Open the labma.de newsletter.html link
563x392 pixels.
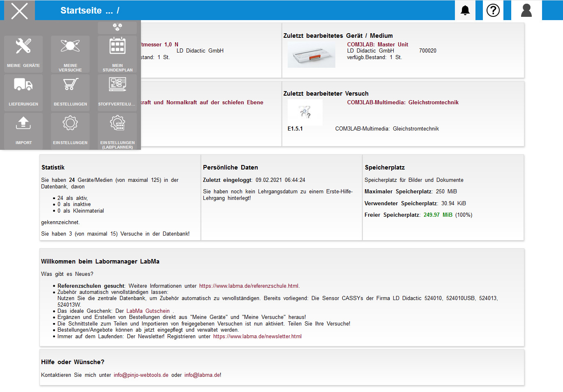pyautogui.click(x=257, y=337)
